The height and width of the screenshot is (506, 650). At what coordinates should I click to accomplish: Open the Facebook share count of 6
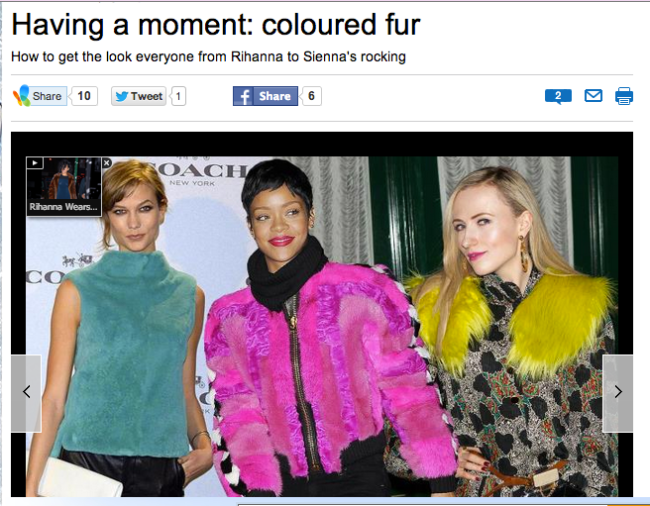(x=311, y=96)
